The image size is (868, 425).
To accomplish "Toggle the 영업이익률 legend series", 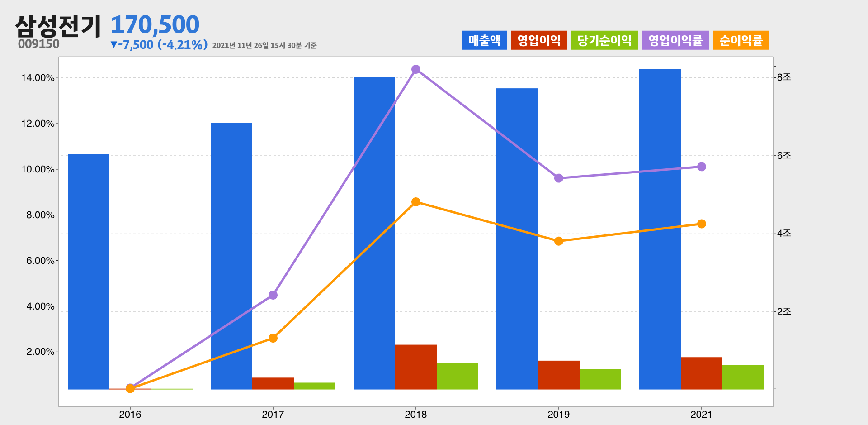I will pos(675,40).
